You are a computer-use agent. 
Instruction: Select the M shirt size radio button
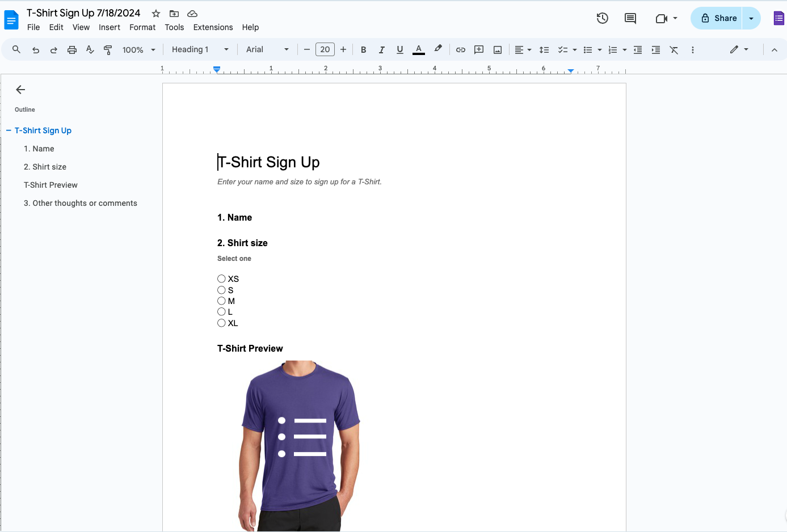click(x=221, y=301)
